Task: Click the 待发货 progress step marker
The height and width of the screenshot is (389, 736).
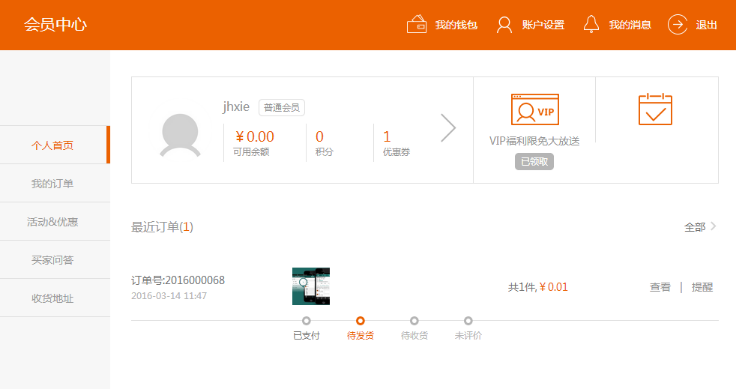Action: 360,320
